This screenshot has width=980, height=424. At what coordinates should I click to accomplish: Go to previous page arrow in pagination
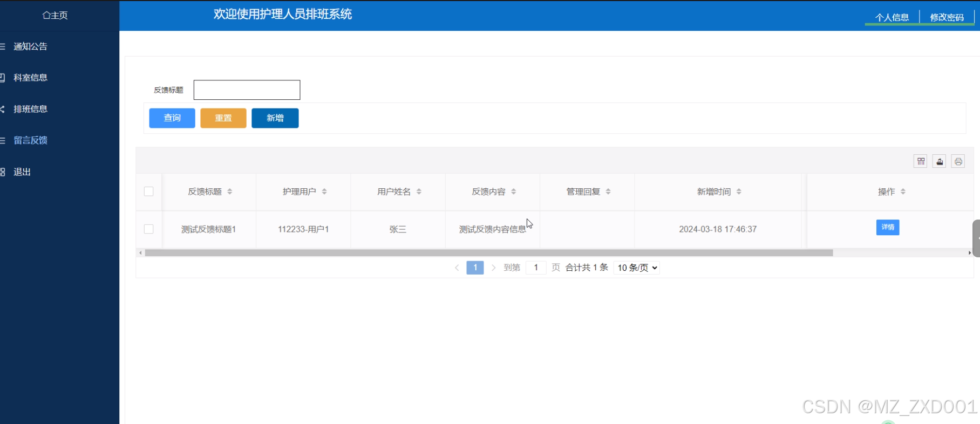457,268
